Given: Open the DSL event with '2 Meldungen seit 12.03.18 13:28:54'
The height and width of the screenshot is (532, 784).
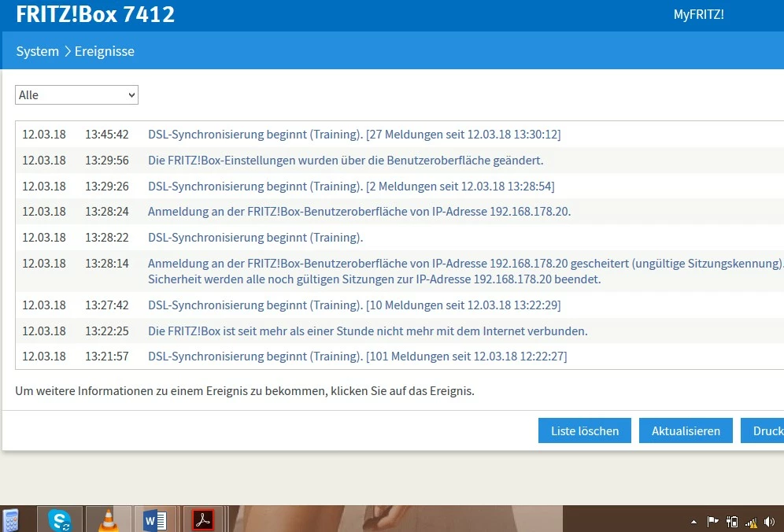Looking at the screenshot, I should coord(351,186).
